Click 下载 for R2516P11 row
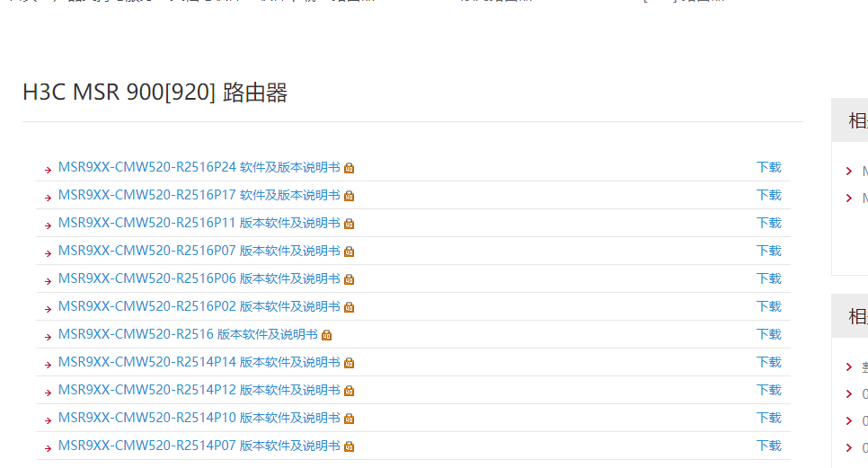The width and height of the screenshot is (868, 468). click(769, 223)
